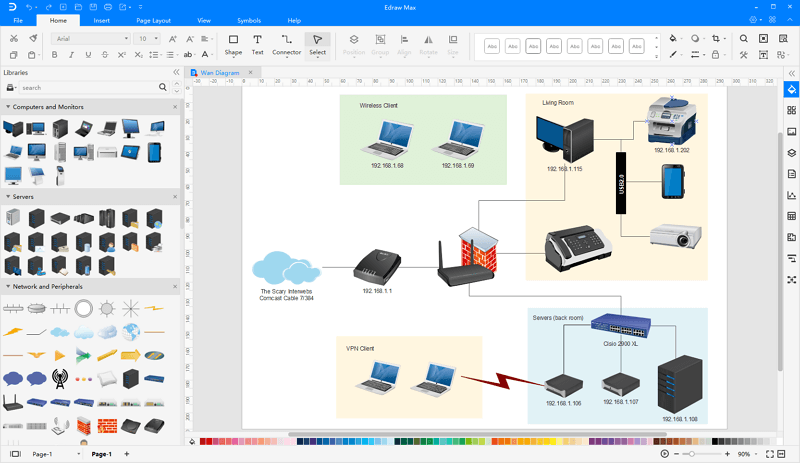Toggle fullscreen mode in status bar
This screenshot has width=800, height=463.
(769, 454)
